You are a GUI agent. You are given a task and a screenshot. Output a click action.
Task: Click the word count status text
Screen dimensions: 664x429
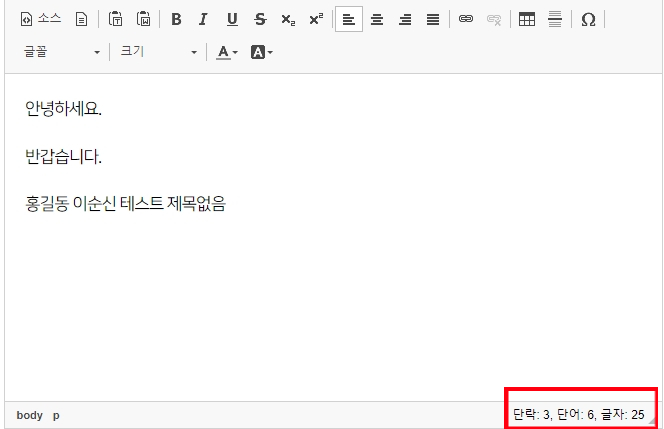click(x=578, y=414)
